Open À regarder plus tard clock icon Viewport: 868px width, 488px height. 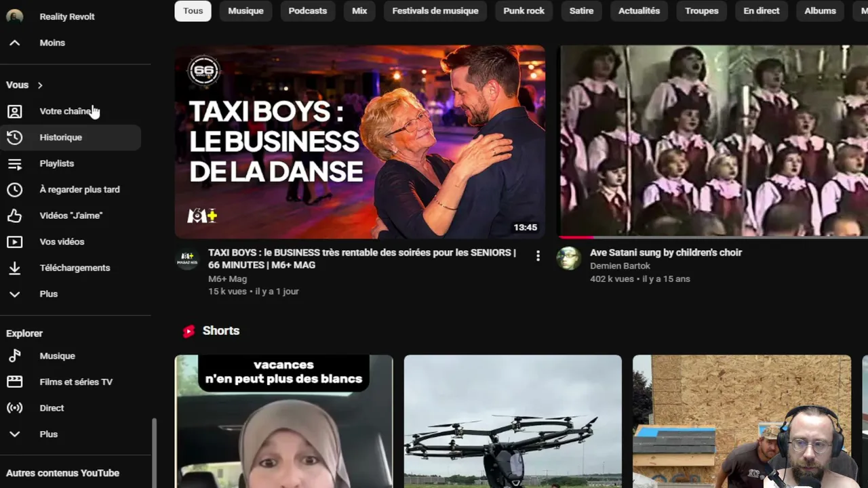pyautogui.click(x=14, y=190)
